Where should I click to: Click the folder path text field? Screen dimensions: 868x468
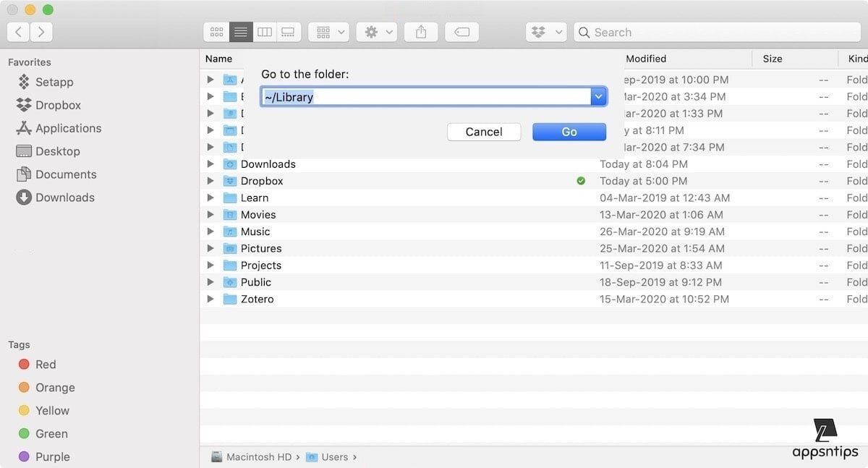(x=425, y=97)
